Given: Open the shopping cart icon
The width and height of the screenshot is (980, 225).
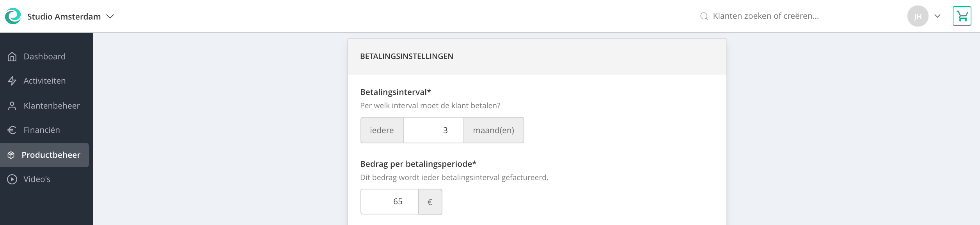Looking at the screenshot, I should coord(962,16).
